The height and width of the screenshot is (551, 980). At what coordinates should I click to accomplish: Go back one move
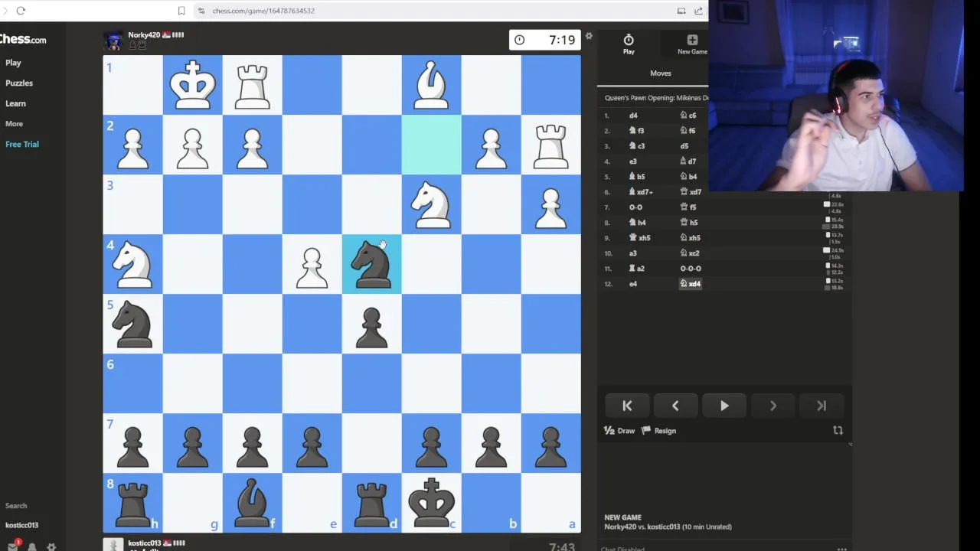[x=675, y=406]
